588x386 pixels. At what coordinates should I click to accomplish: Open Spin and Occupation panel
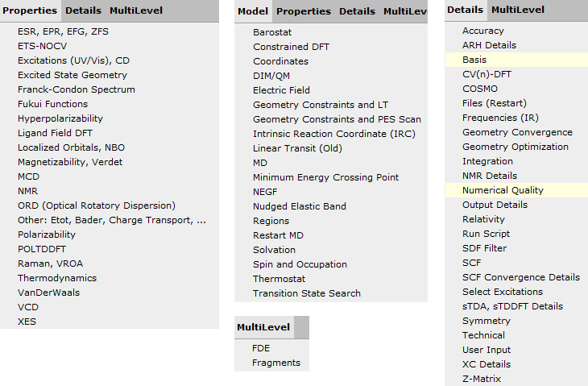tap(300, 264)
